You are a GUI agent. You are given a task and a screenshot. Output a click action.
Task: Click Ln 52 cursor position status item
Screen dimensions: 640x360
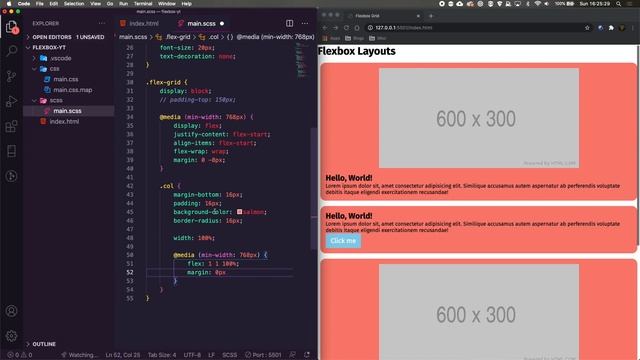point(122,355)
